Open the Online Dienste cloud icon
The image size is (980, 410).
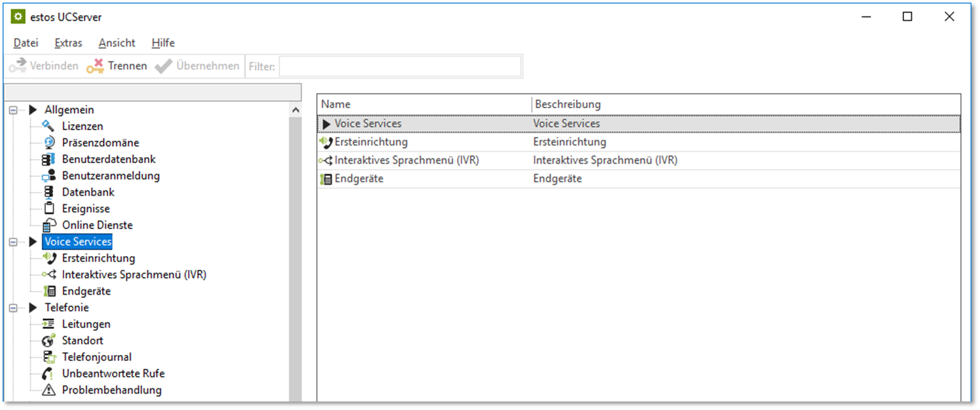48,225
